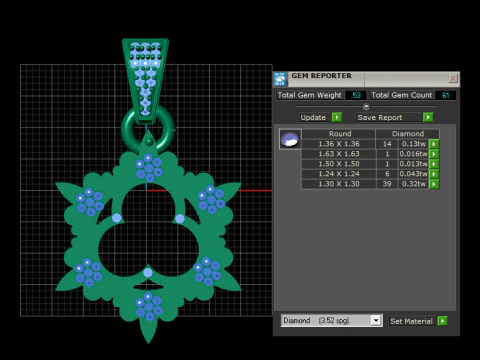Image resolution: width=480 pixels, height=360 pixels.
Task: Click the Update label button
Action: click(313, 117)
